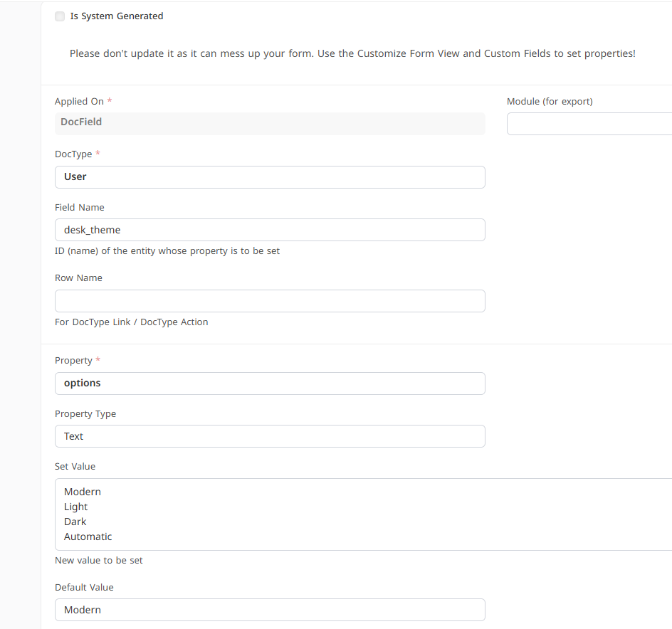Screen dimensions: 672x629
Task: Place cursor on the Dark line in Set Value
Action: coord(75,522)
